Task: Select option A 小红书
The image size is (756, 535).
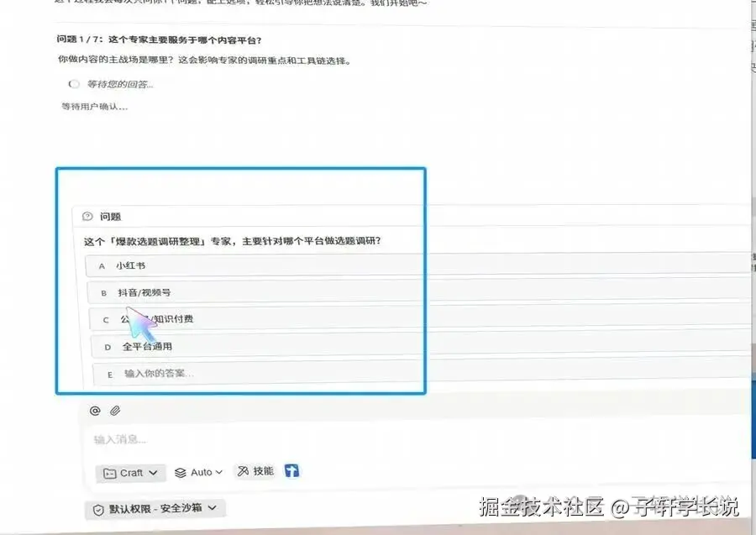Action: [x=419, y=265]
